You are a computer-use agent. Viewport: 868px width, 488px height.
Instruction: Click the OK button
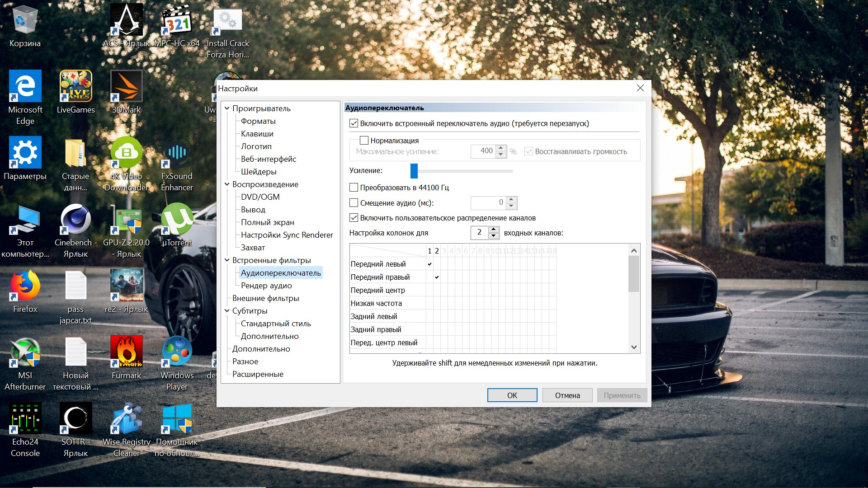(x=512, y=395)
